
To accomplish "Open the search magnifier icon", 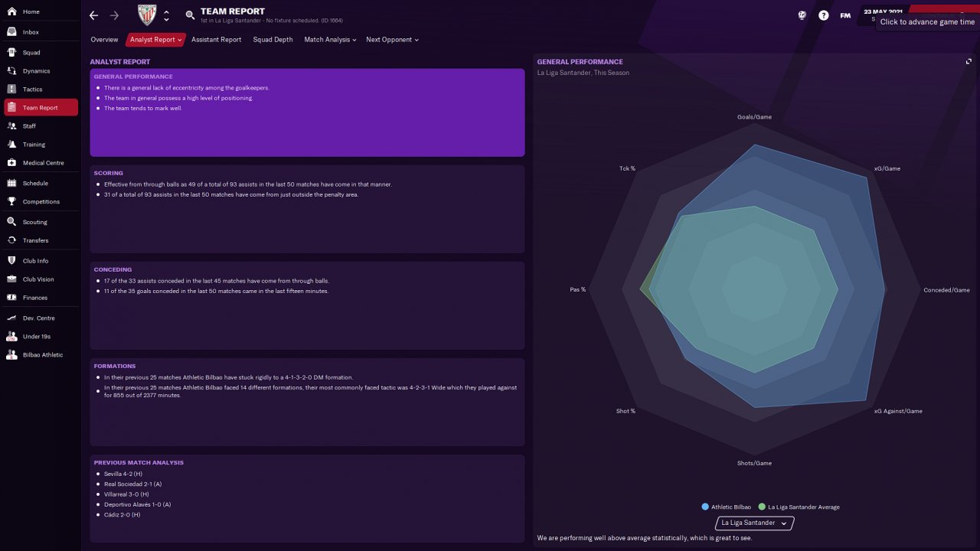I will click(190, 15).
